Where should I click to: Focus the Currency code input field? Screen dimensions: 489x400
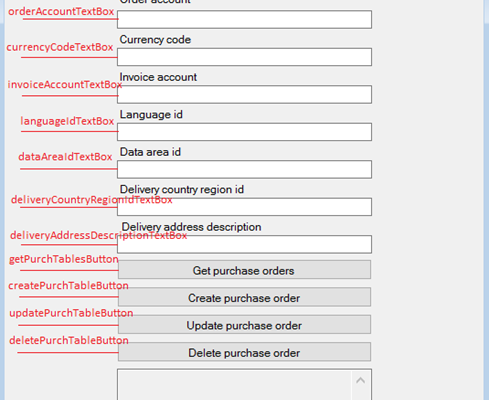click(244, 57)
